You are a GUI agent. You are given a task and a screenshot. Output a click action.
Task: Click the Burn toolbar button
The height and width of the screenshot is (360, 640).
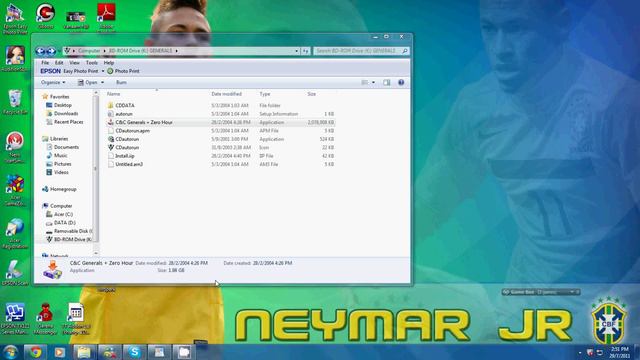pos(121,82)
